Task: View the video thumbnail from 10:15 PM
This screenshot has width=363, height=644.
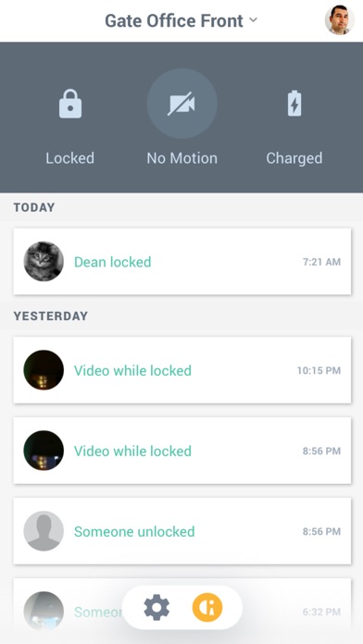Action: (44, 370)
